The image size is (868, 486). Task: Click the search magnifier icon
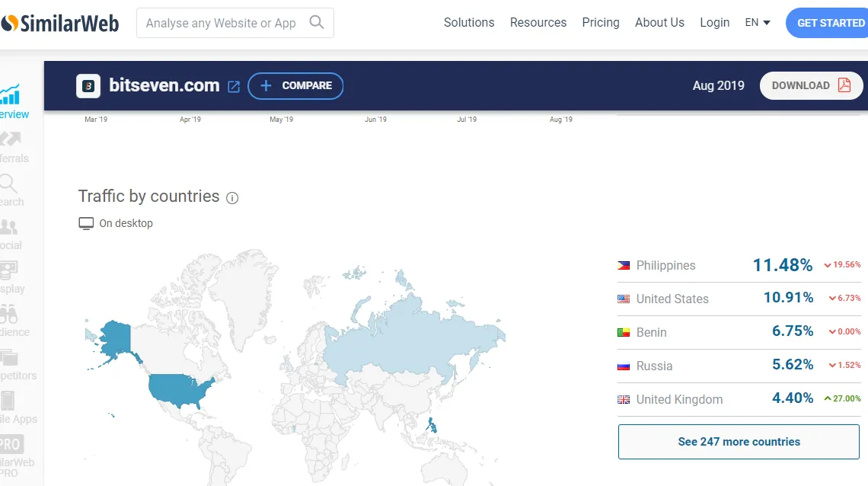(316, 22)
